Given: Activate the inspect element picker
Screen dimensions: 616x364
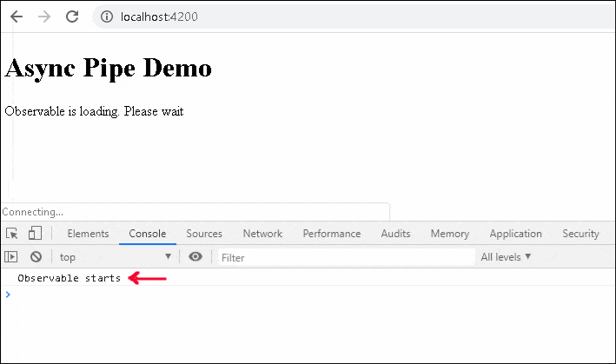Looking at the screenshot, I should (12, 234).
